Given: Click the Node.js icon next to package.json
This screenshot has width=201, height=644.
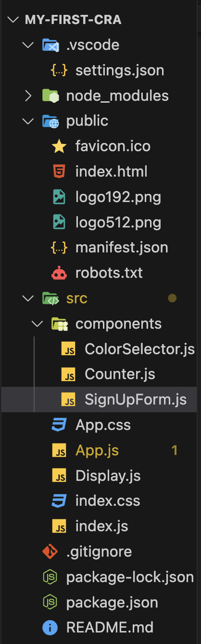Looking at the screenshot, I should [x=50, y=602].
